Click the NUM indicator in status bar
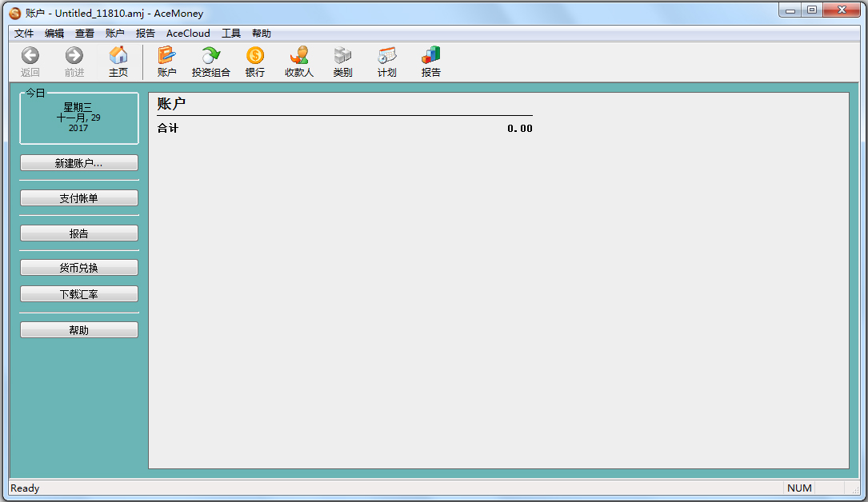 799,488
